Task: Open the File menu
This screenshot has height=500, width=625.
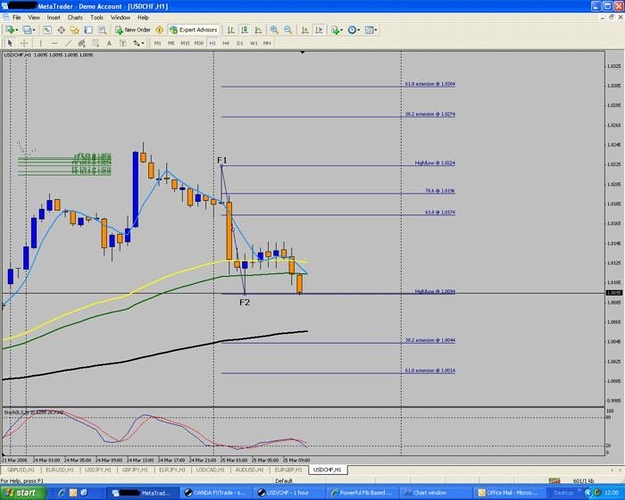Action: coord(16,18)
